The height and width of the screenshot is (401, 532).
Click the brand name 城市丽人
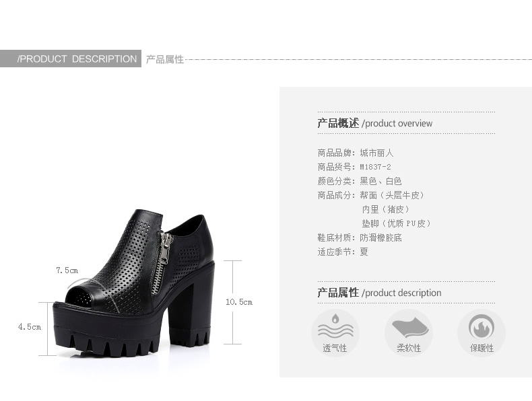point(376,153)
